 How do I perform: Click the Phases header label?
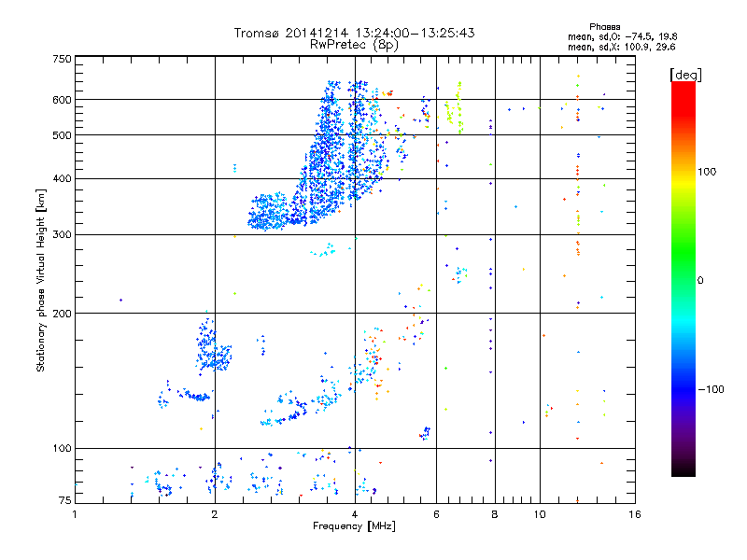pyautogui.click(x=604, y=27)
